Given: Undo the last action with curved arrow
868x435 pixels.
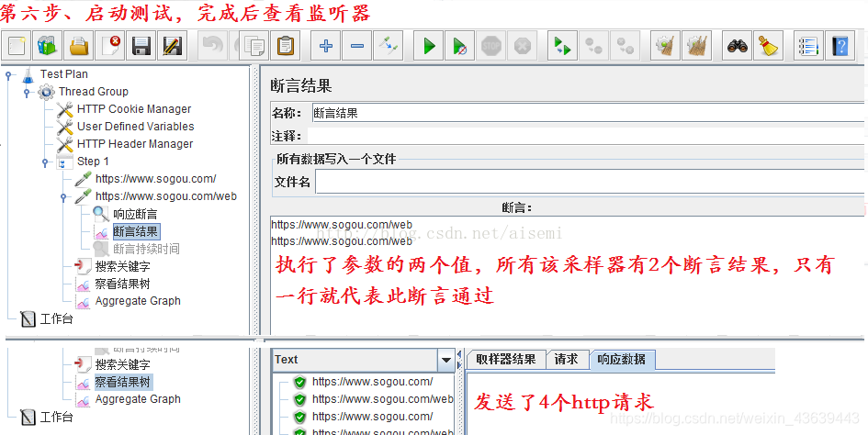Looking at the screenshot, I should click(x=212, y=46).
